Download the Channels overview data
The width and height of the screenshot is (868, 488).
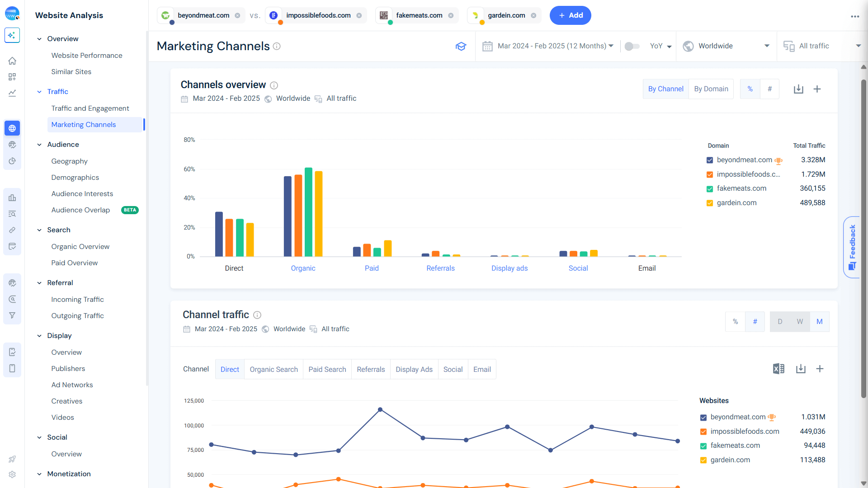pos(798,89)
